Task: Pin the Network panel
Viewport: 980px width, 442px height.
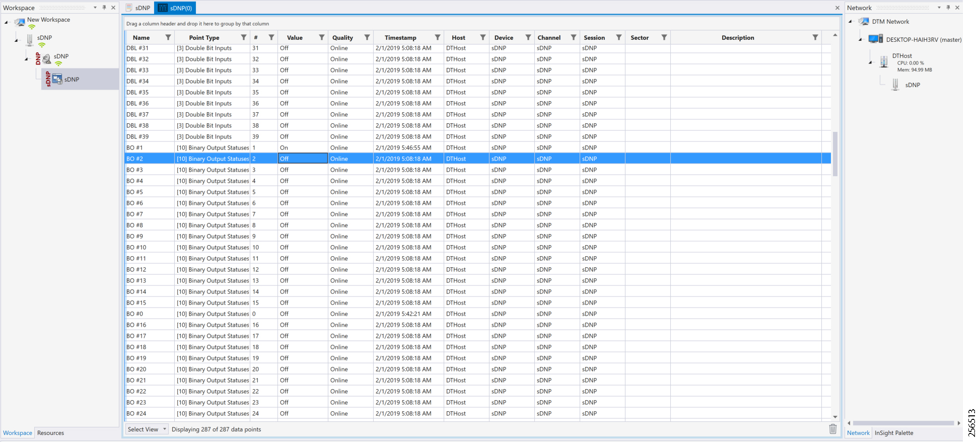Action: pyautogui.click(x=948, y=8)
